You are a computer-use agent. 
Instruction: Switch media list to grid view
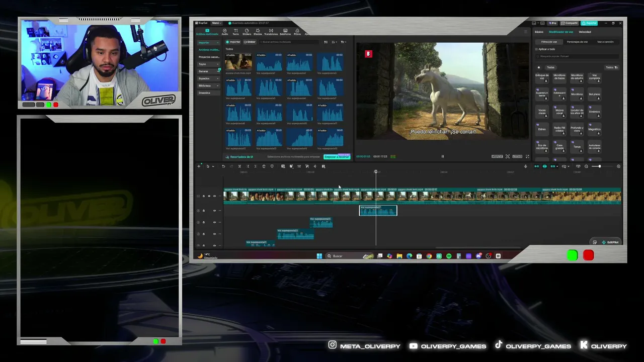tap(326, 42)
